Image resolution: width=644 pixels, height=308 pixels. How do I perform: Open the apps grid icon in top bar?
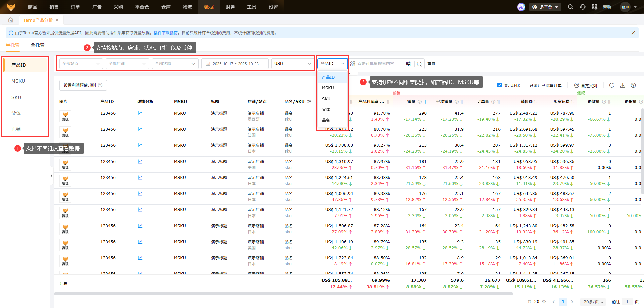point(594,7)
